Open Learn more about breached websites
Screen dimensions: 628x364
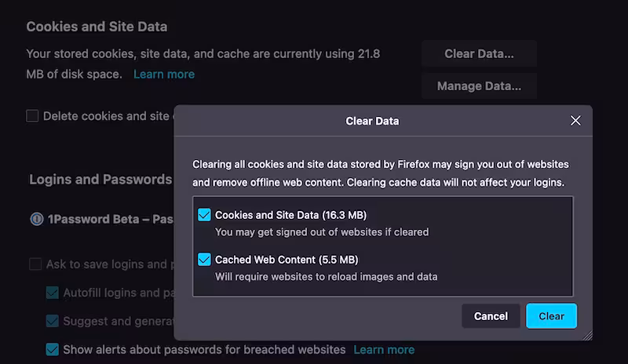click(x=384, y=349)
